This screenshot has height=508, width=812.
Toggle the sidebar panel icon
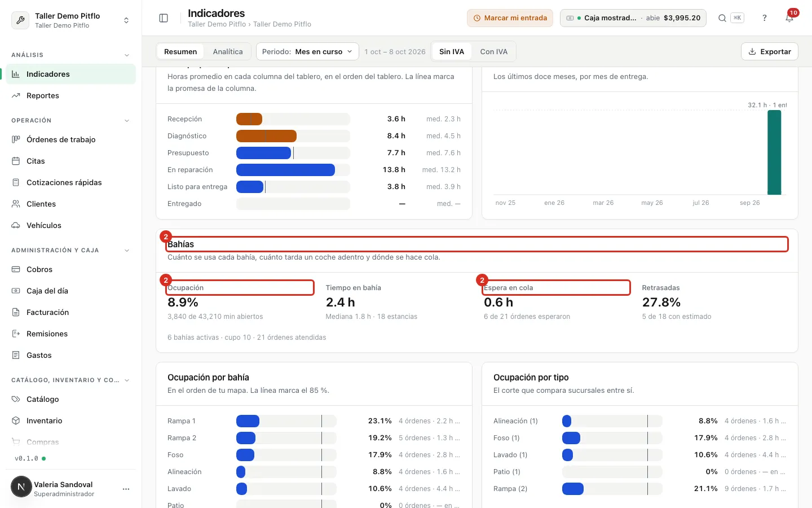(164, 18)
